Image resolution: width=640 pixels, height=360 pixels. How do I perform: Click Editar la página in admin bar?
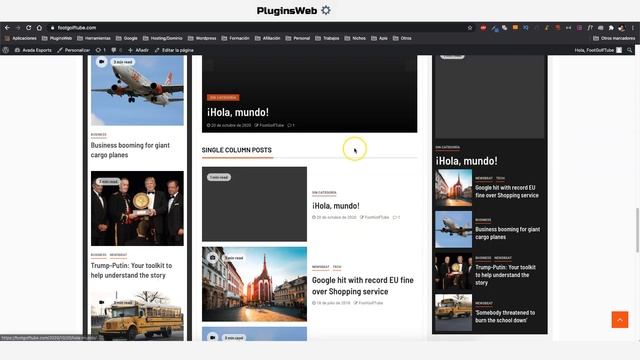174,50
